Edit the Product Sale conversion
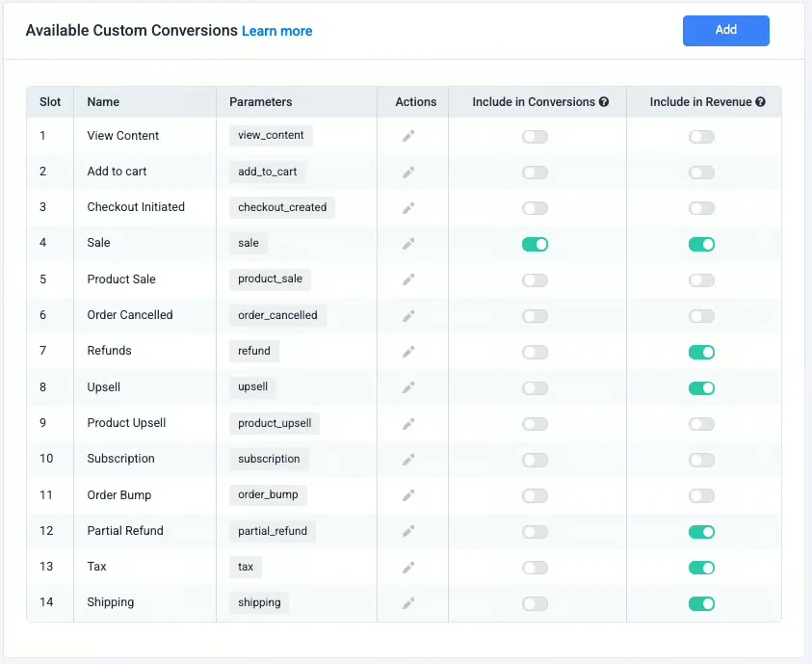Screen dimensions: 812x664 point(408,280)
